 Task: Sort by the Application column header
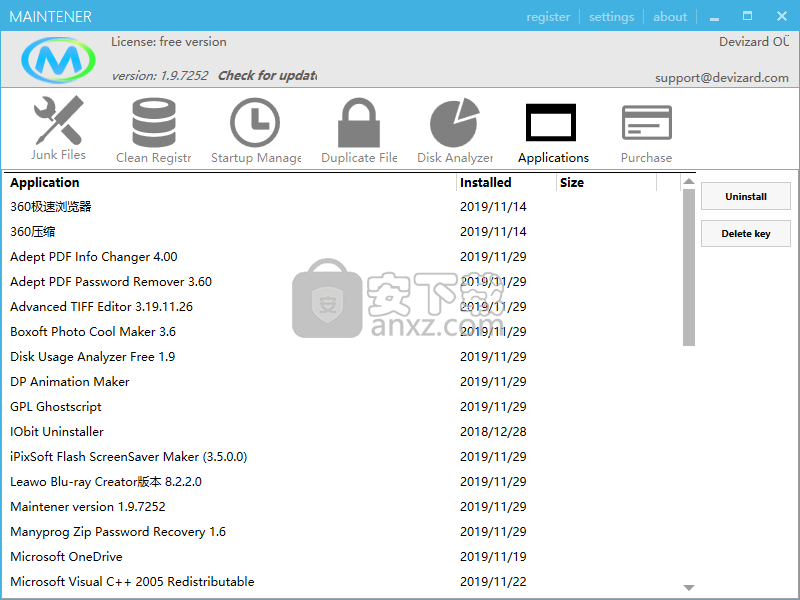pos(232,183)
